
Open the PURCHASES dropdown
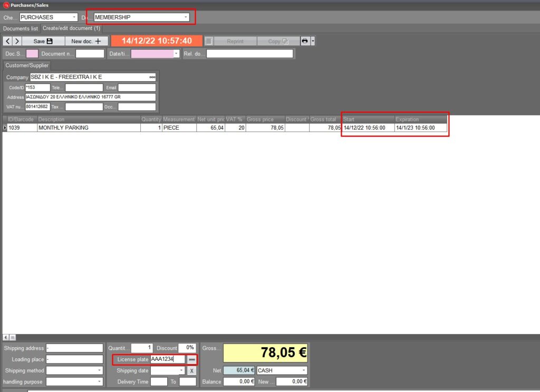pyautogui.click(x=74, y=17)
